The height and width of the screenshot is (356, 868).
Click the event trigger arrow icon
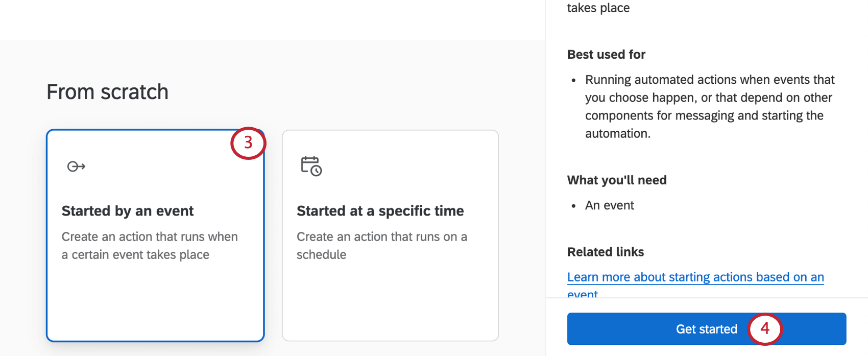76,167
